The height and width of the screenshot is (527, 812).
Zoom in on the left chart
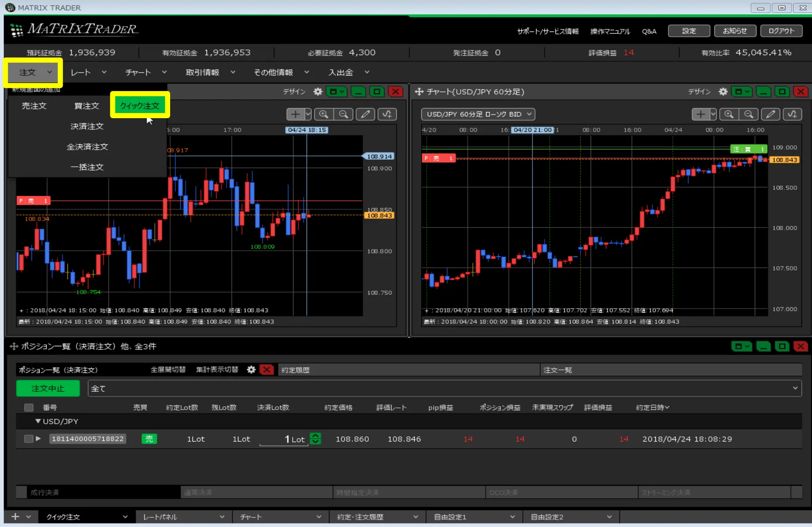324,114
